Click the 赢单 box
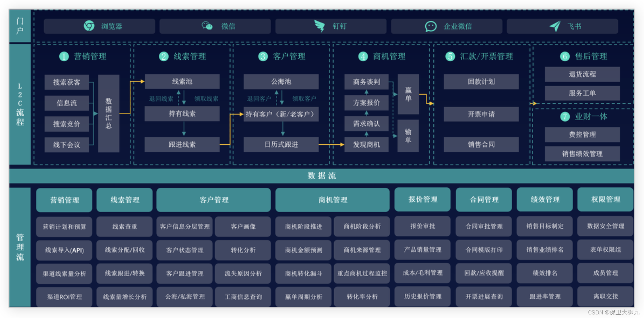The height and width of the screenshot is (318, 644). (x=408, y=94)
